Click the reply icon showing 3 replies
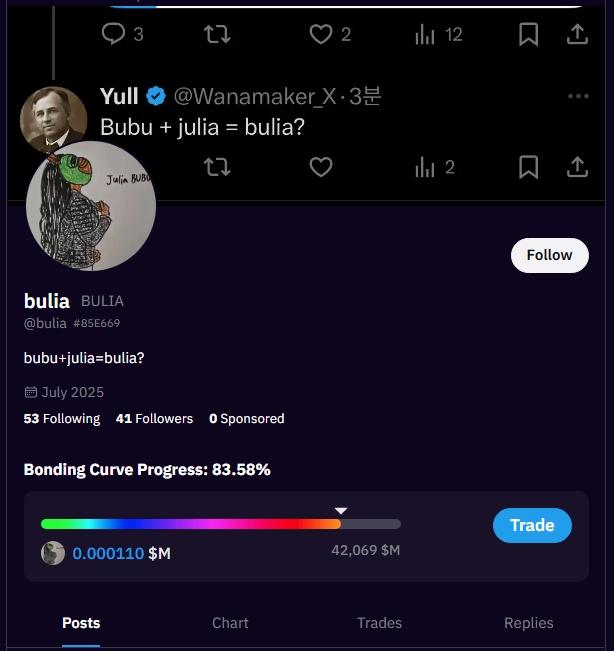The image size is (614, 651). (x=114, y=34)
